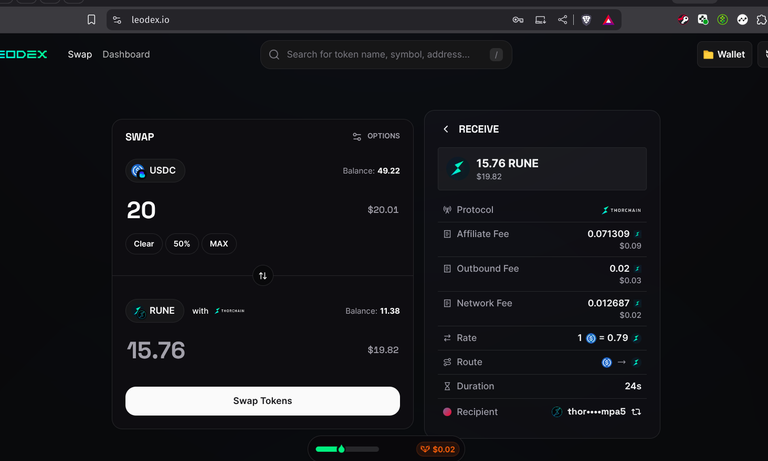The image size is (768, 461).
Task: Open the red key extension icon
Action: [x=683, y=20]
